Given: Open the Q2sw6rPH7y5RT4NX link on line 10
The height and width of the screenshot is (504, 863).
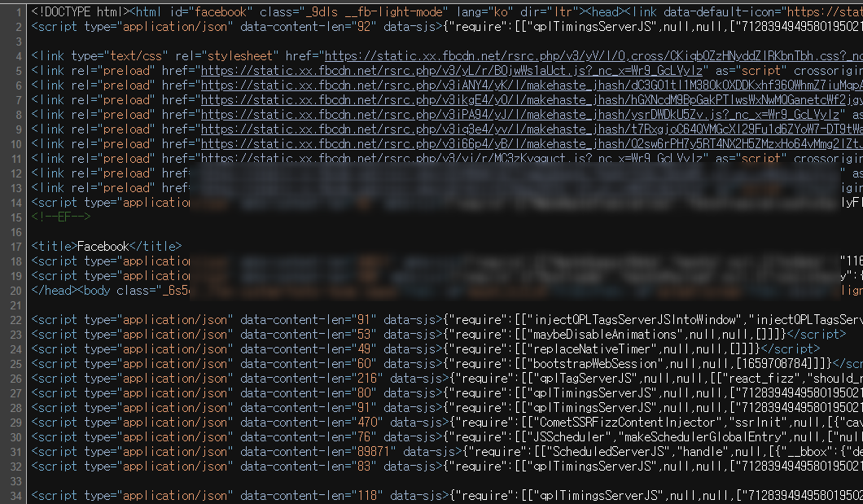Looking at the screenshot, I should point(532,143).
